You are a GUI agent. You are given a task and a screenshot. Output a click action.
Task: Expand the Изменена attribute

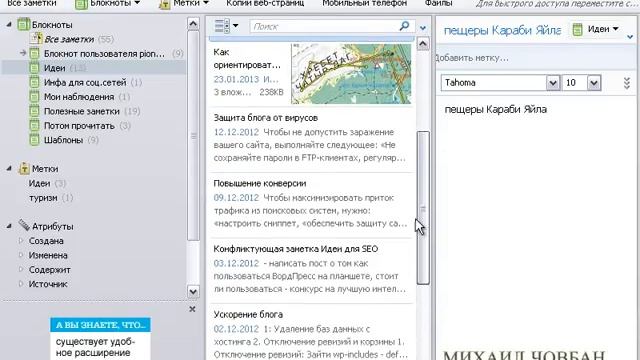21,256
